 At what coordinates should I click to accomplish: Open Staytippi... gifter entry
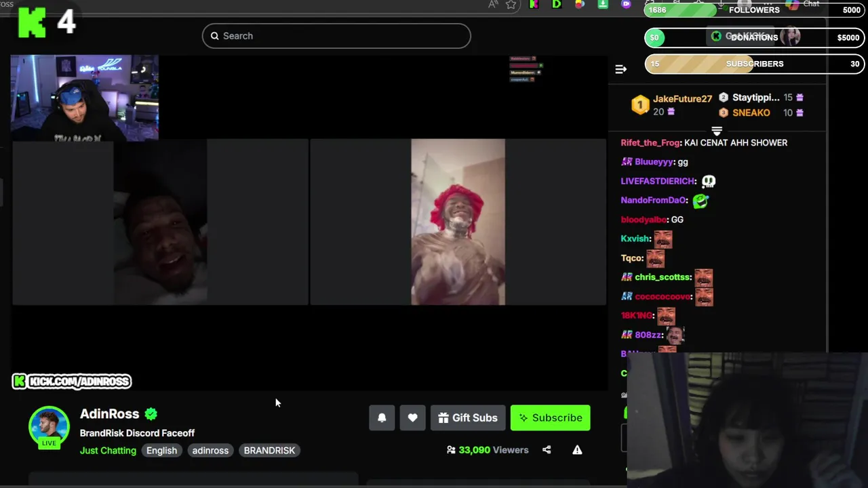point(755,98)
